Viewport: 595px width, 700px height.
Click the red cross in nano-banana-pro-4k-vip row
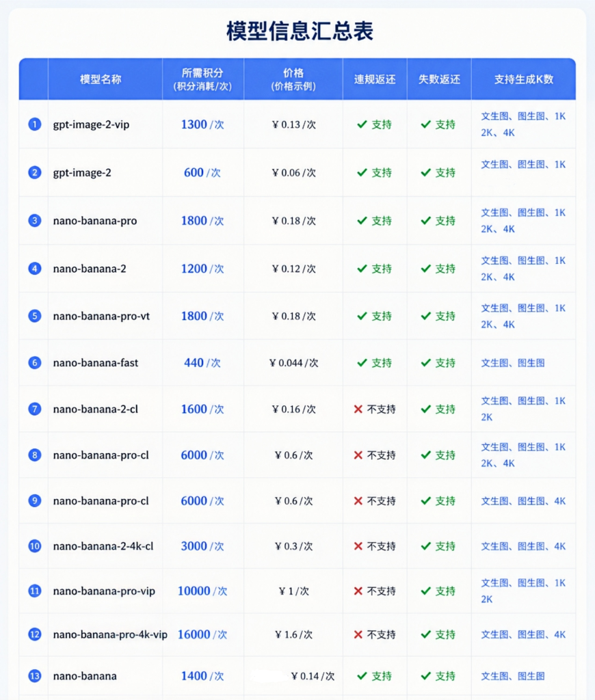point(358,634)
